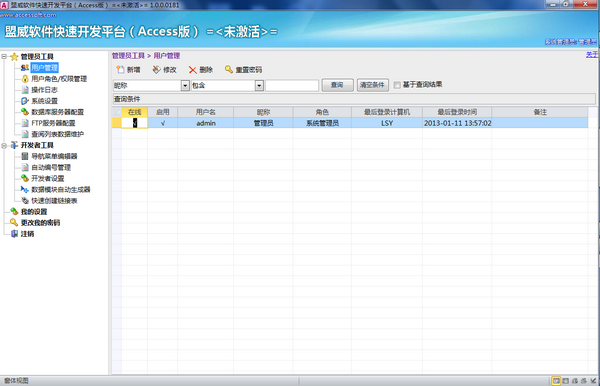Click the icon beside 数据库服务器配置
The width and height of the screenshot is (600, 386).
coord(25,112)
